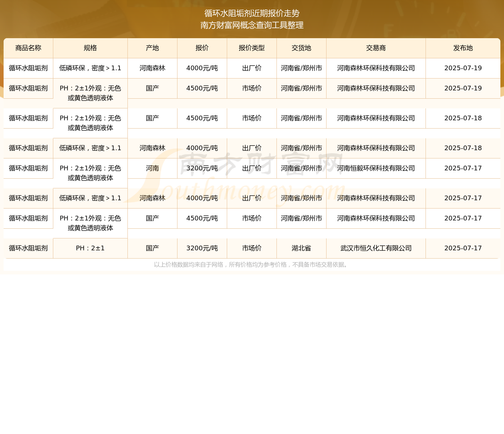The height and width of the screenshot is (434, 504).
Task: Click 循环水阻垢剂 name in the 湖北省 row
Action: coord(28,248)
